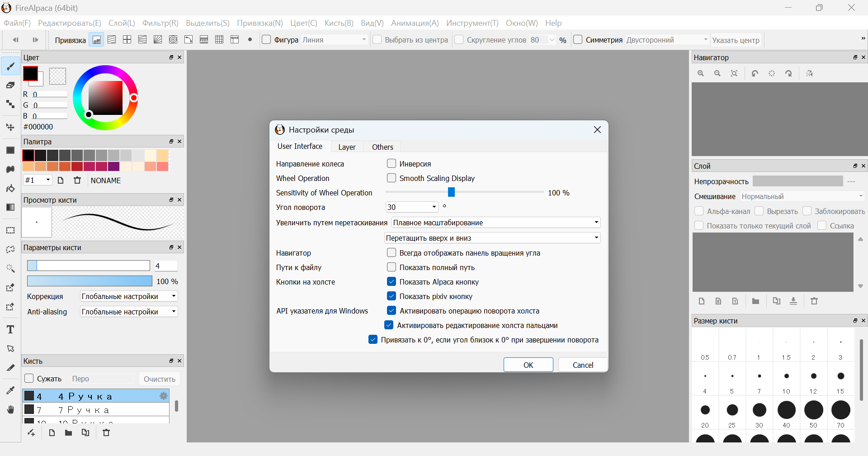Select the Text tool
The height and width of the screenshot is (456, 868).
(x=10, y=329)
